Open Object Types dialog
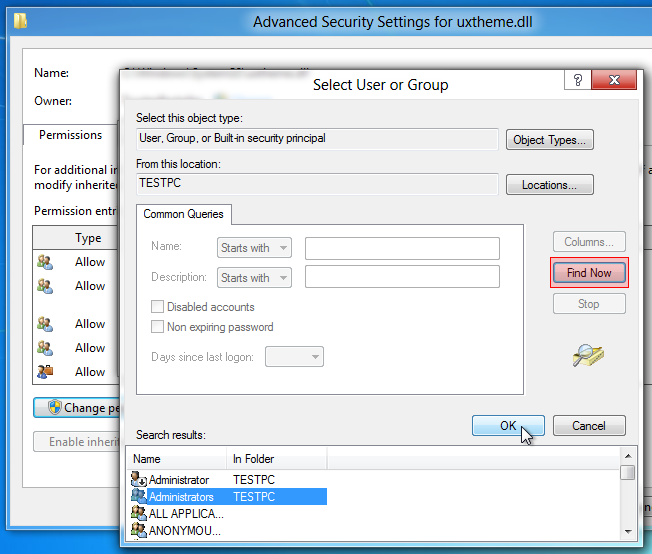652x554 pixels. coord(549,140)
